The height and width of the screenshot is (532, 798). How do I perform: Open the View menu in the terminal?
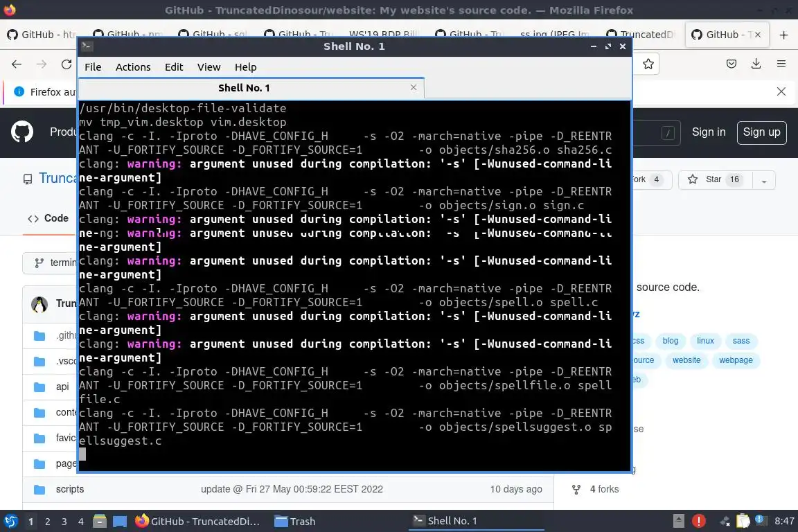[x=209, y=67]
